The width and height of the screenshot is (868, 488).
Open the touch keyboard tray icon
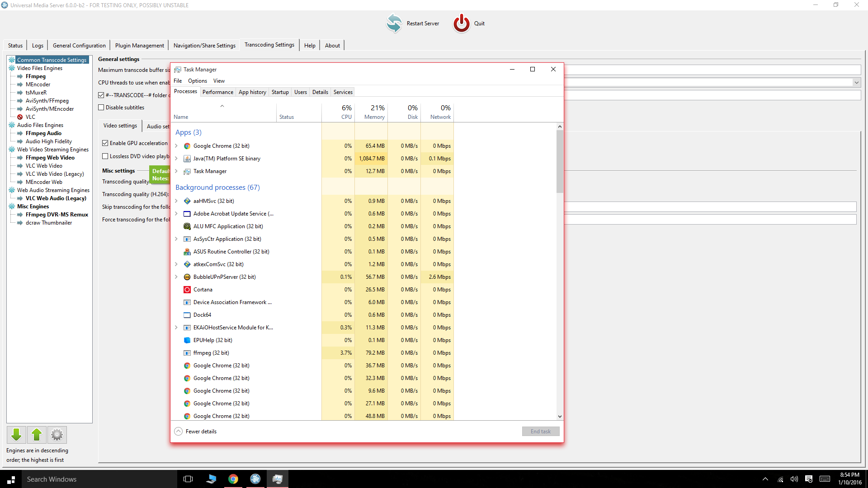pyautogui.click(x=825, y=479)
